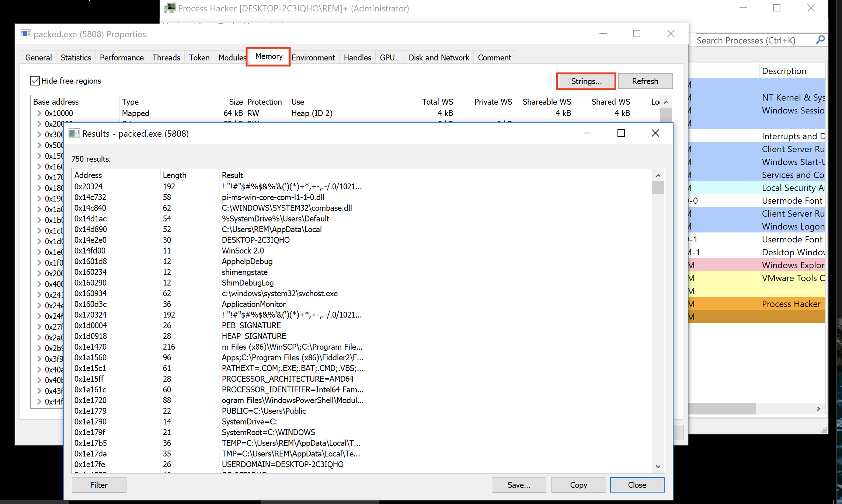Image resolution: width=842 pixels, height=504 pixels.
Task: Select the DESKTOP-2C3IQHO result row at 0x14e2e0
Action: 219,240
